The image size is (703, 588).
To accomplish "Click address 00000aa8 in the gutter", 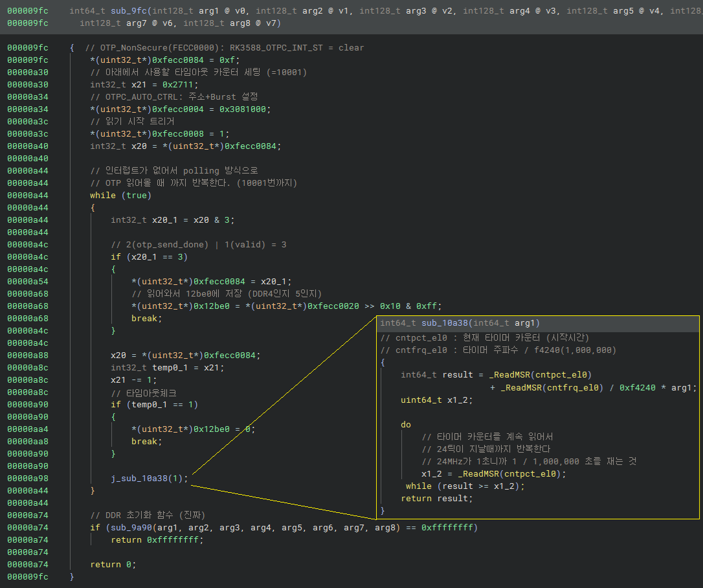I will [27, 441].
